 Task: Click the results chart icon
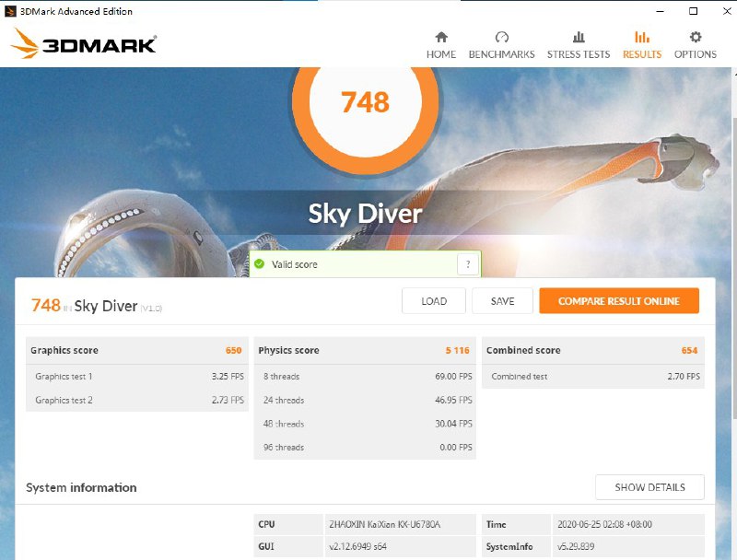(x=642, y=37)
